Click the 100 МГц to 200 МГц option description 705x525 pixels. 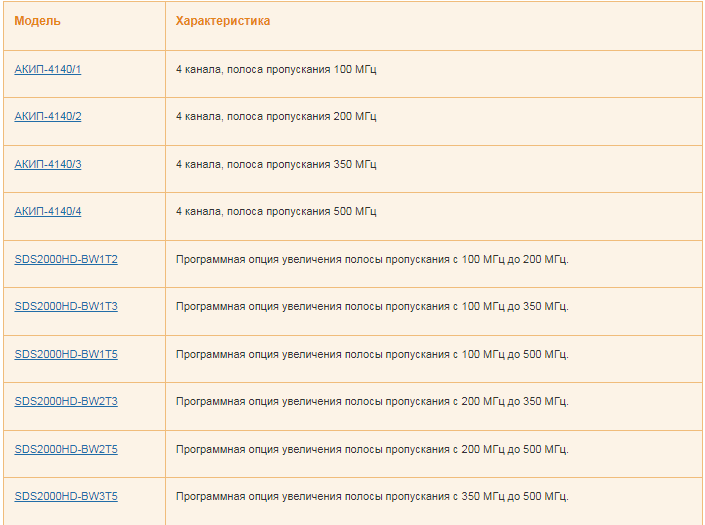coord(372,260)
